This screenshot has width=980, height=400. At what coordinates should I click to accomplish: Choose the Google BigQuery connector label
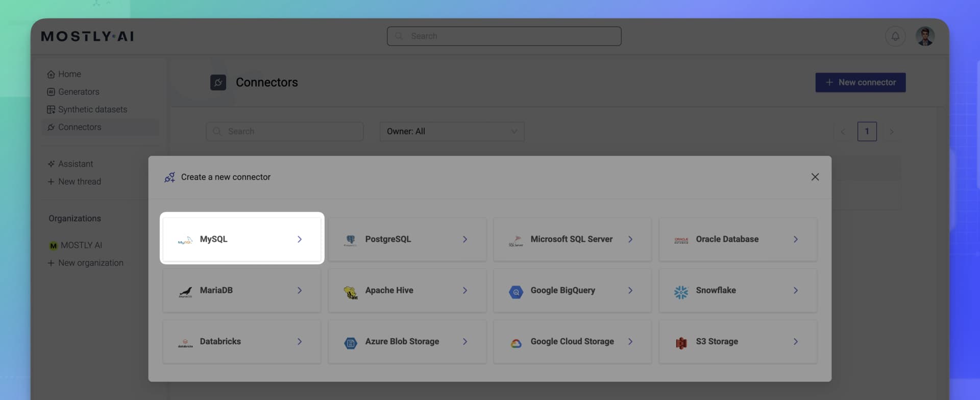click(563, 290)
